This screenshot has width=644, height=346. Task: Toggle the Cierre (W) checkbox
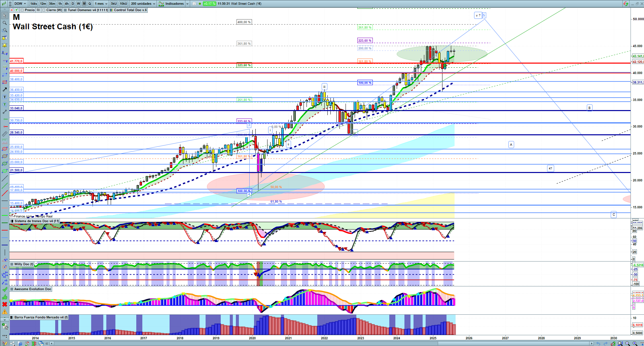tap(44, 10)
